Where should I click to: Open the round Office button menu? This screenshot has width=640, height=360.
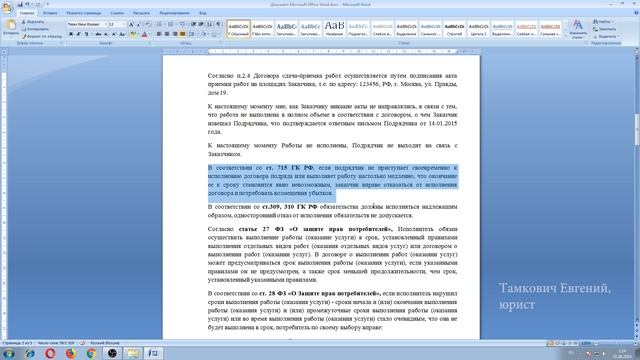[7, 7]
